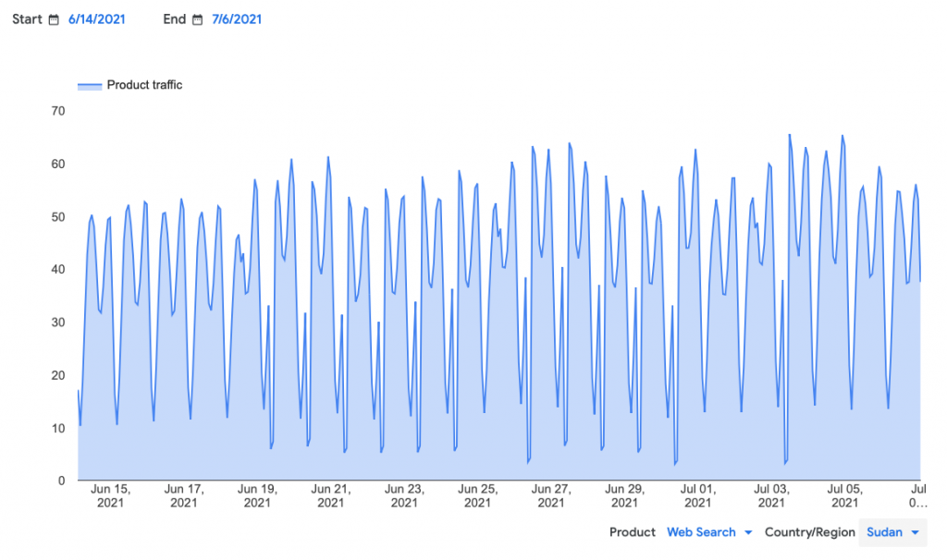
Task: Click the Jul 01, 2021 axis label
Action: (x=698, y=495)
